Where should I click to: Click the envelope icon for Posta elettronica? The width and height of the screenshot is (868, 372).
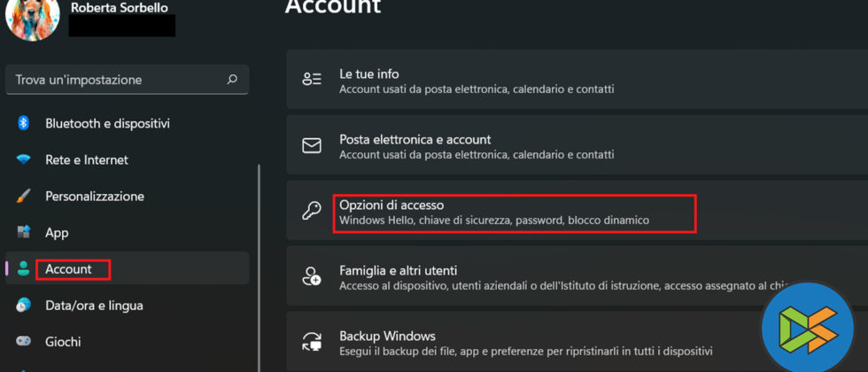click(x=312, y=146)
